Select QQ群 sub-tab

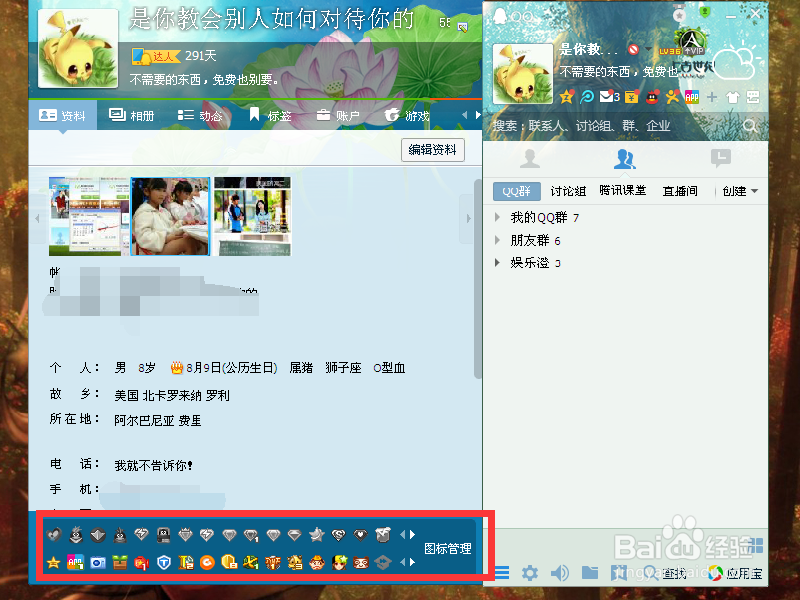tap(517, 191)
